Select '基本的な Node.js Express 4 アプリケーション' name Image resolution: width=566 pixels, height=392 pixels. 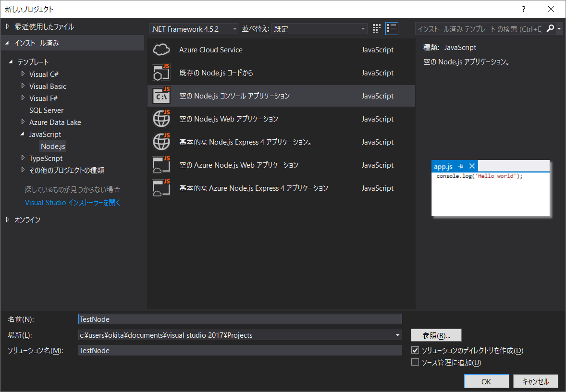tap(246, 142)
